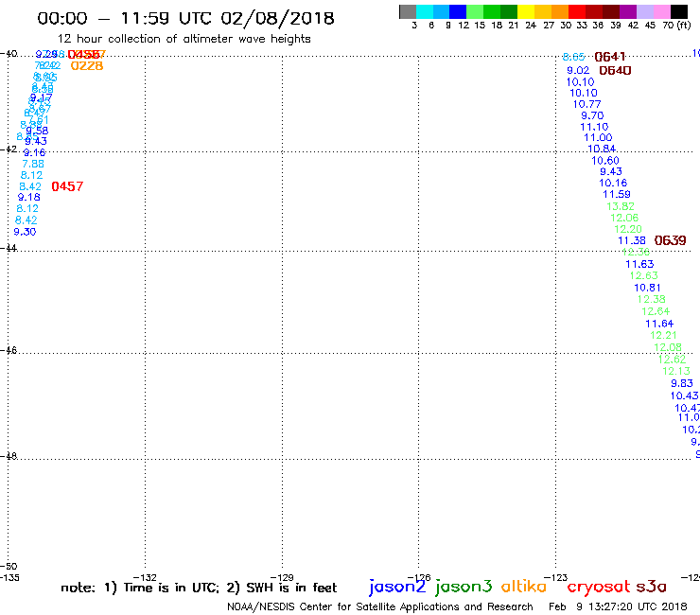The height and width of the screenshot is (615, 700).
Task: Pick the light green legend swatch
Action: tap(475, 11)
